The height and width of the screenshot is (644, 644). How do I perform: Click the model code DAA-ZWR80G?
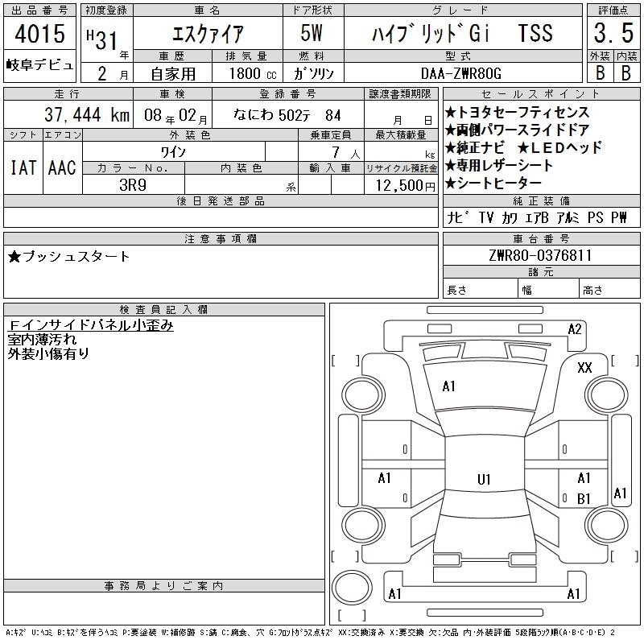point(462,72)
